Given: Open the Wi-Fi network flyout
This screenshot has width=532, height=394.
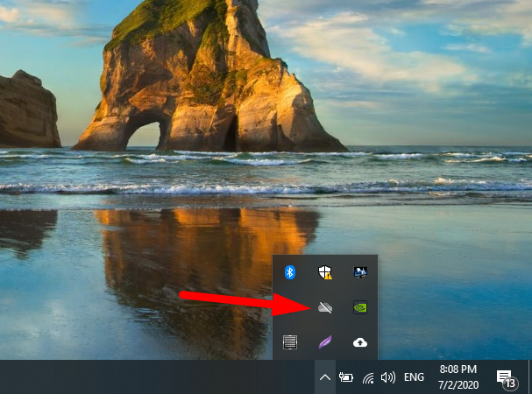Looking at the screenshot, I should coord(368,377).
